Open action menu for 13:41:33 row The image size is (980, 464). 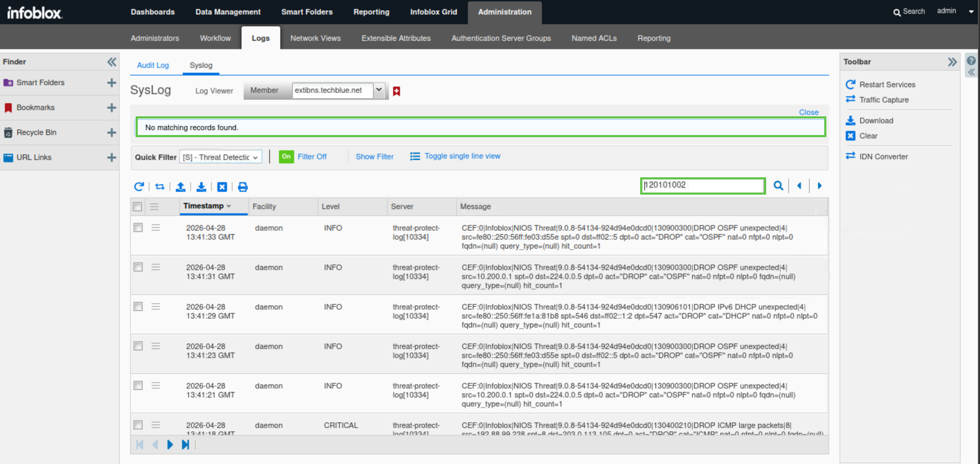click(x=155, y=227)
